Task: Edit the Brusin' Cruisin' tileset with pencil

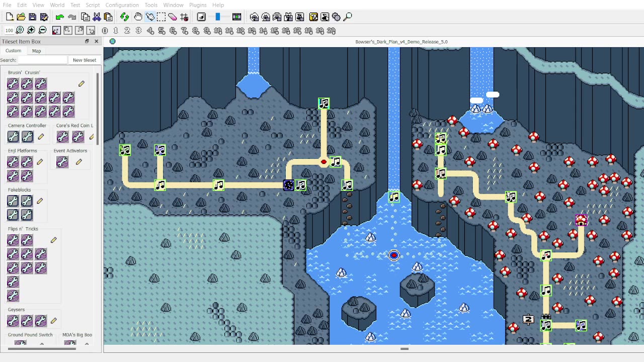Action: 82,83
